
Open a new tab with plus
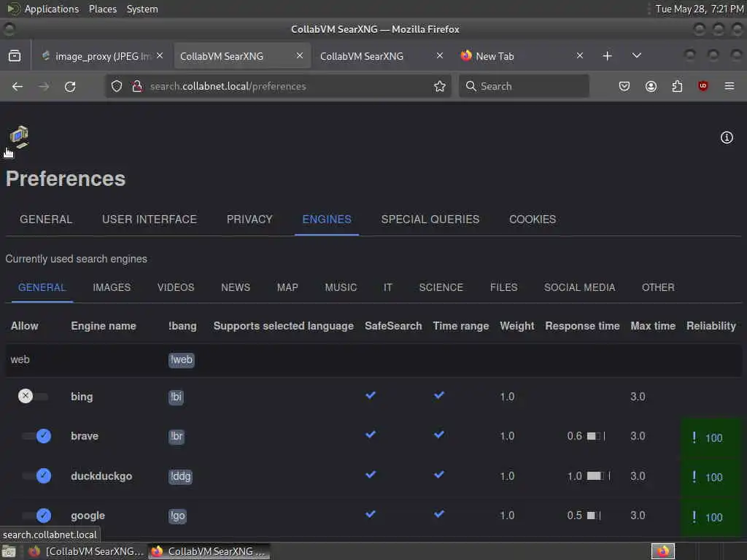[607, 56]
